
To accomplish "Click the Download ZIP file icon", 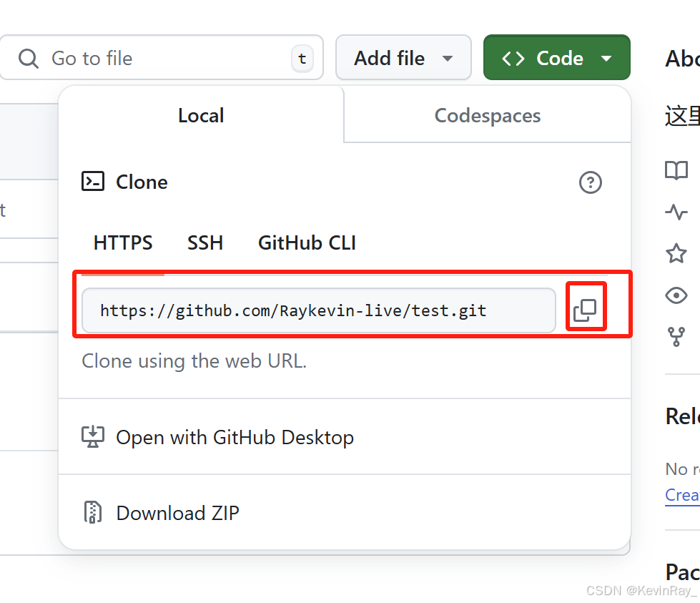I will pos(93,512).
